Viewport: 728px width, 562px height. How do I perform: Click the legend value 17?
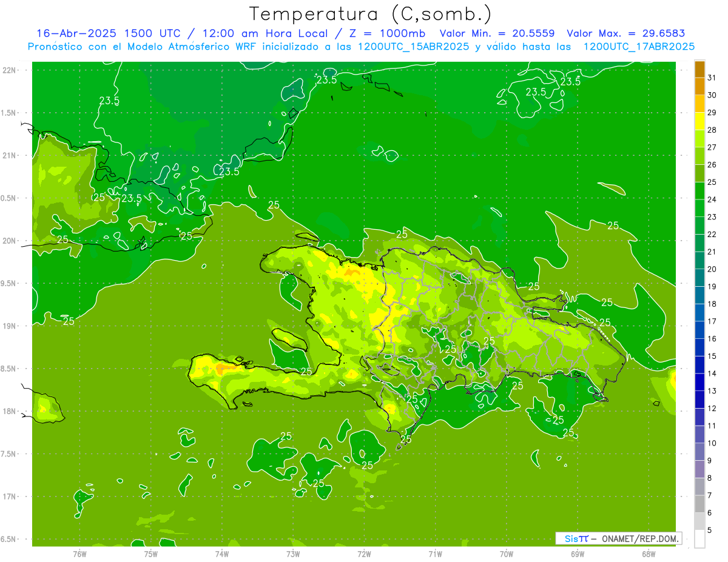pos(712,321)
